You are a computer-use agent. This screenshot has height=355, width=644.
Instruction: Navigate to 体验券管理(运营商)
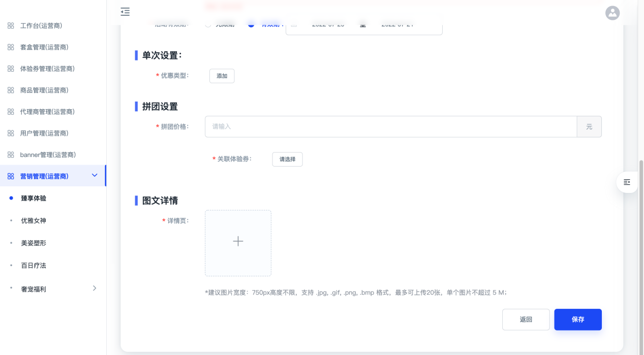(47, 69)
